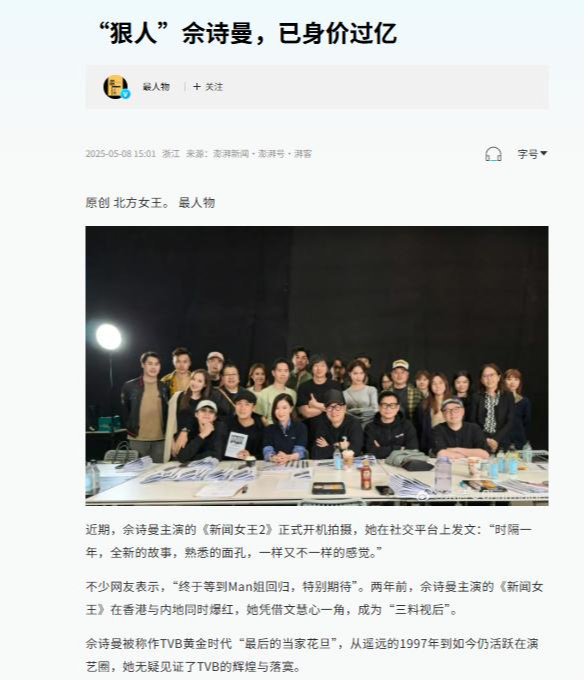Click the triangle arrow next to 字号

pyautogui.click(x=543, y=153)
